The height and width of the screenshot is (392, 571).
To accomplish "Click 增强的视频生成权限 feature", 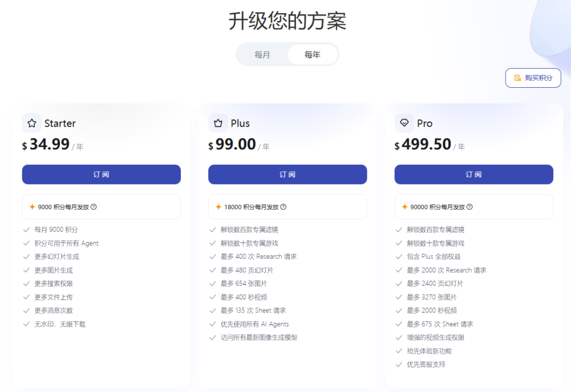I will tap(436, 338).
